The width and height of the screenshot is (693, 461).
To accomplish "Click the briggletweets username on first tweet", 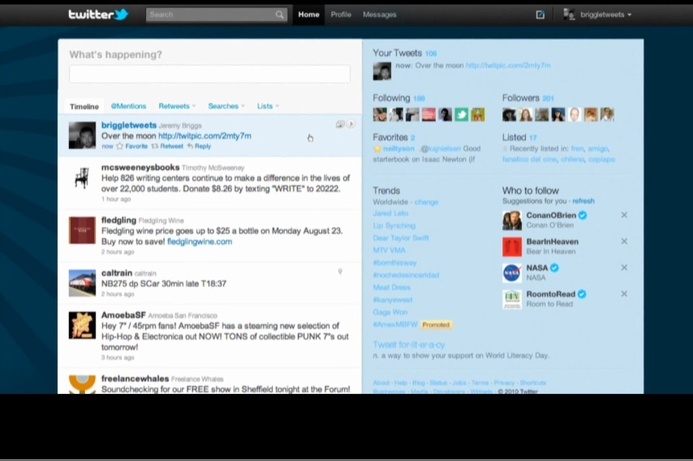I will [129, 125].
